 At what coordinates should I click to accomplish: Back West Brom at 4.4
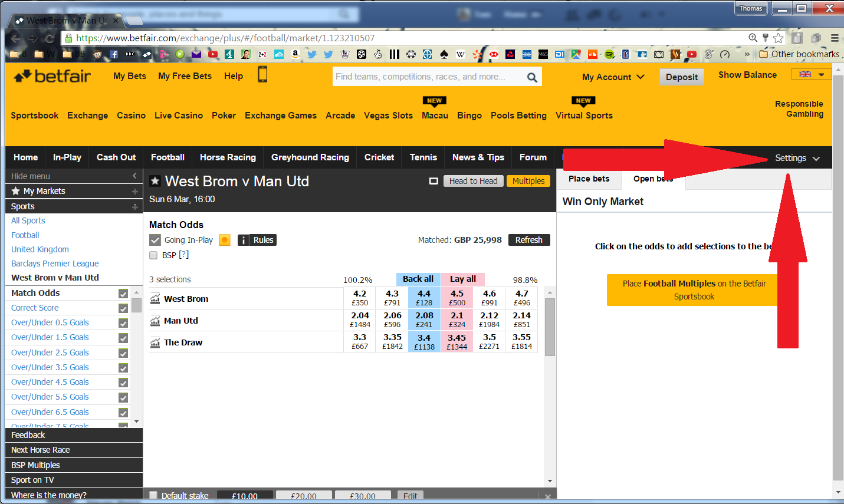coord(424,298)
